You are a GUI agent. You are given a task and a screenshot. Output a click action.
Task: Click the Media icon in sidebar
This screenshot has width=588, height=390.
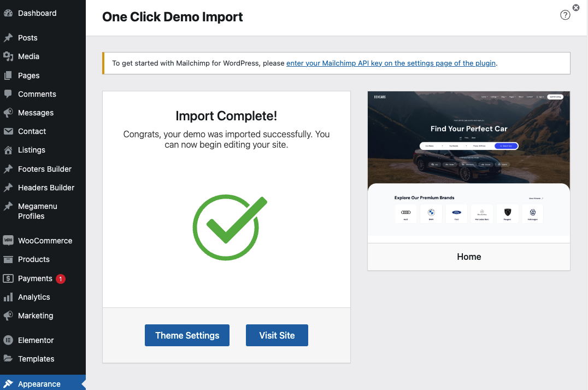point(8,56)
